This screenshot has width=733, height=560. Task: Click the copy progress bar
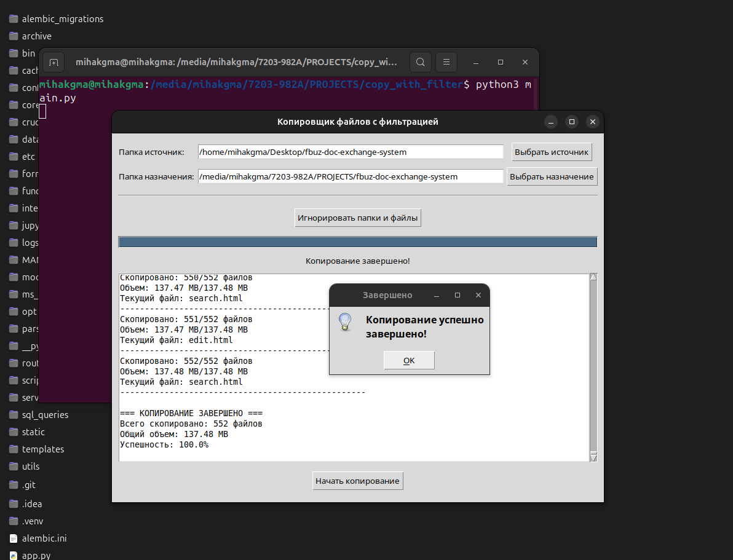click(x=358, y=242)
